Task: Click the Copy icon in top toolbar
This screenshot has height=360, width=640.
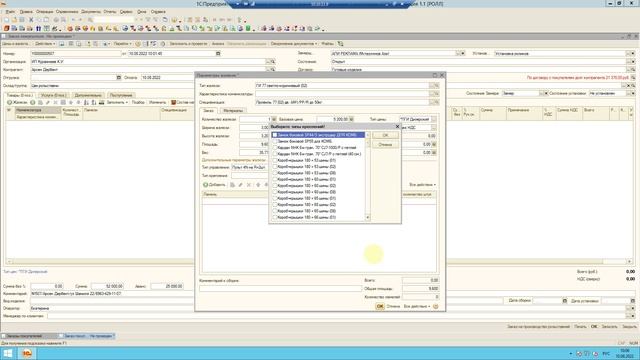Action: (39, 20)
